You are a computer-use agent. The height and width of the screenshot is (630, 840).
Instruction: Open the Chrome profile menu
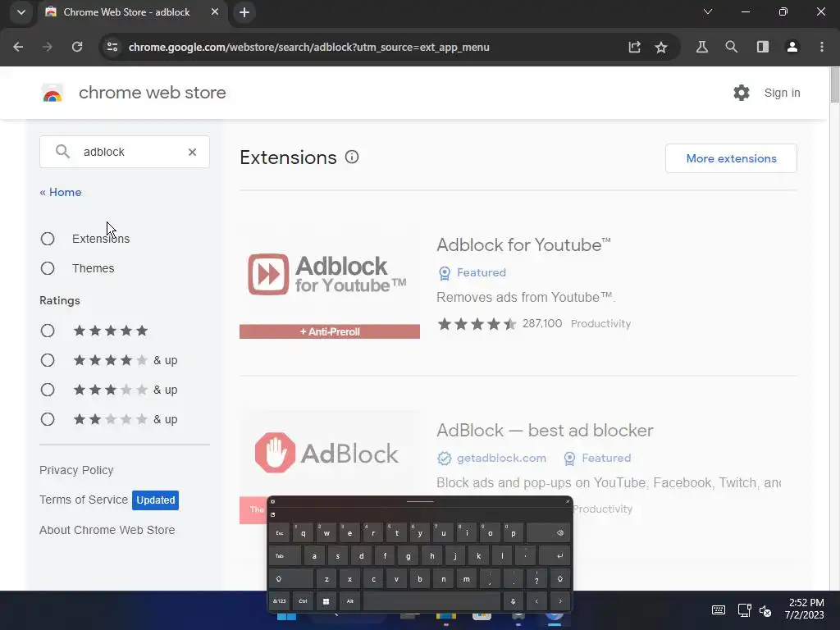coord(792,47)
